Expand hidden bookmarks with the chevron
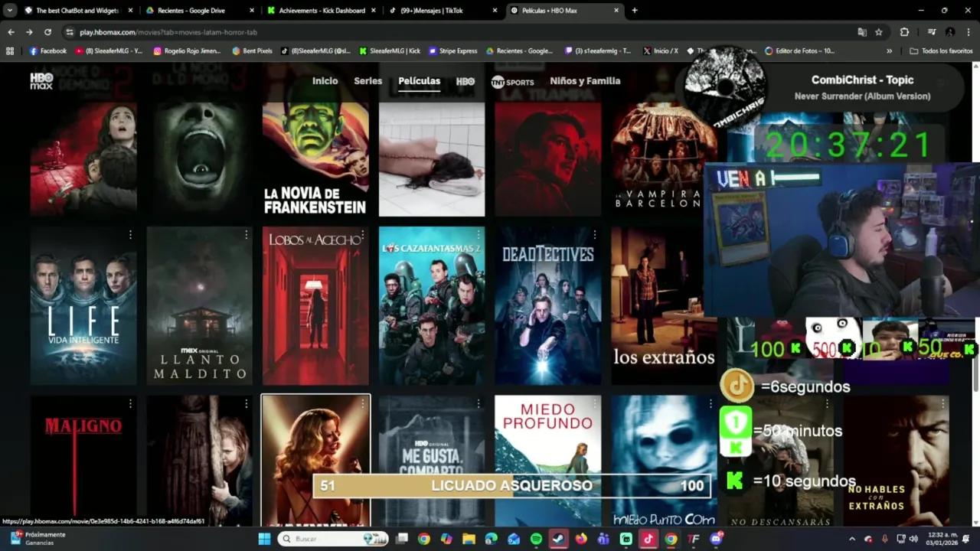This screenshot has height=551, width=980. pos(889,51)
